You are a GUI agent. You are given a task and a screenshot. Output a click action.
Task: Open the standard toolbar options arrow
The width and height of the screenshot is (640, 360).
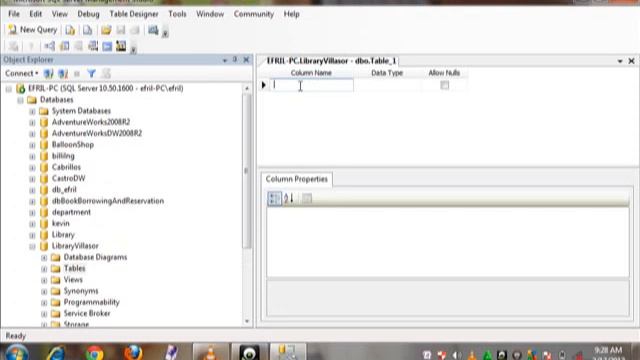(165, 33)
